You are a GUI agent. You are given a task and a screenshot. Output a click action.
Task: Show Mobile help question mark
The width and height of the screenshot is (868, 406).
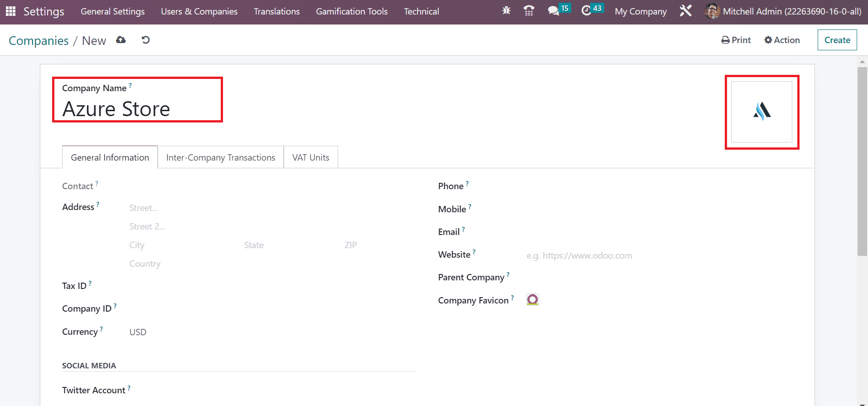tap(470, 206)
